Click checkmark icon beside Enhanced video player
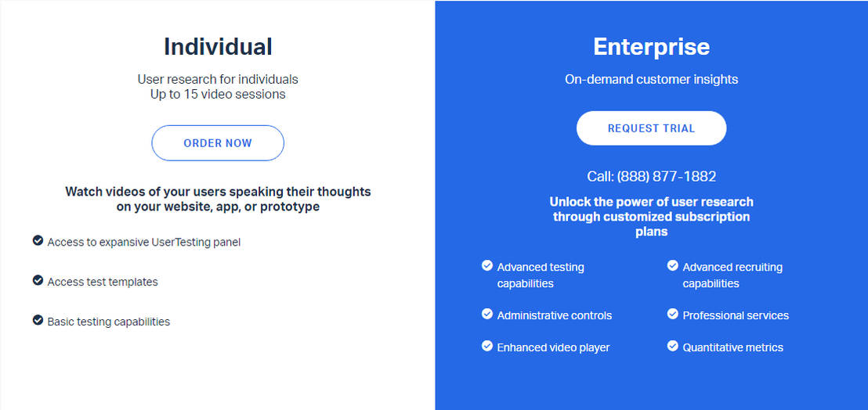868x410 pixels. (487, 346)
